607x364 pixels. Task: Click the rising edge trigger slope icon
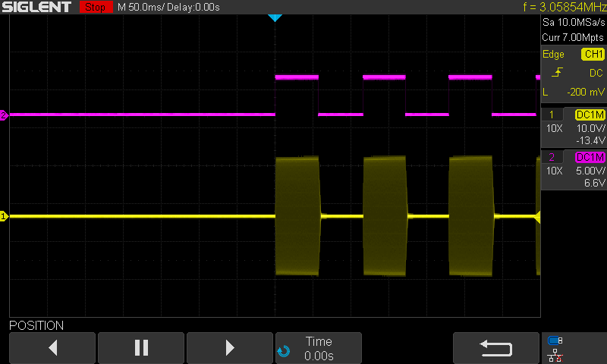tap(557, 72)
